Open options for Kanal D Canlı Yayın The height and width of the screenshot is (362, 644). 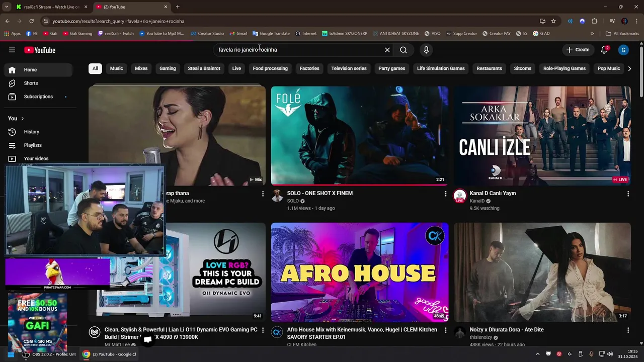(628, 194)
